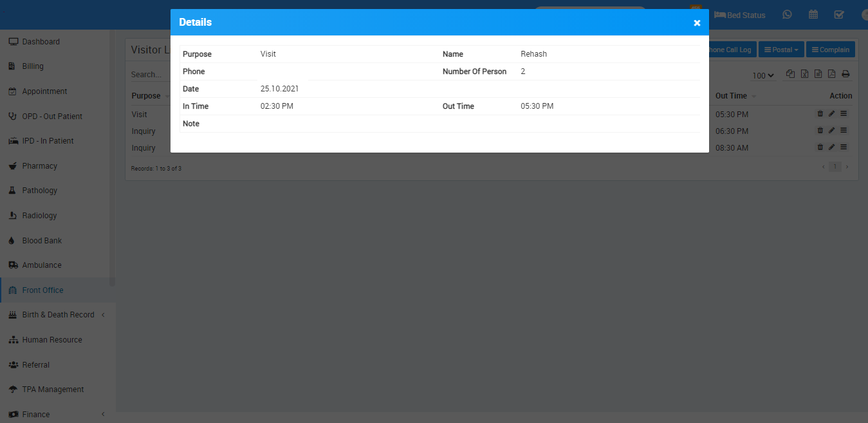The image size is (868, 423).
Task: Export visitor list as CSV
Action: pyautogui.click(x=818, y=75)
